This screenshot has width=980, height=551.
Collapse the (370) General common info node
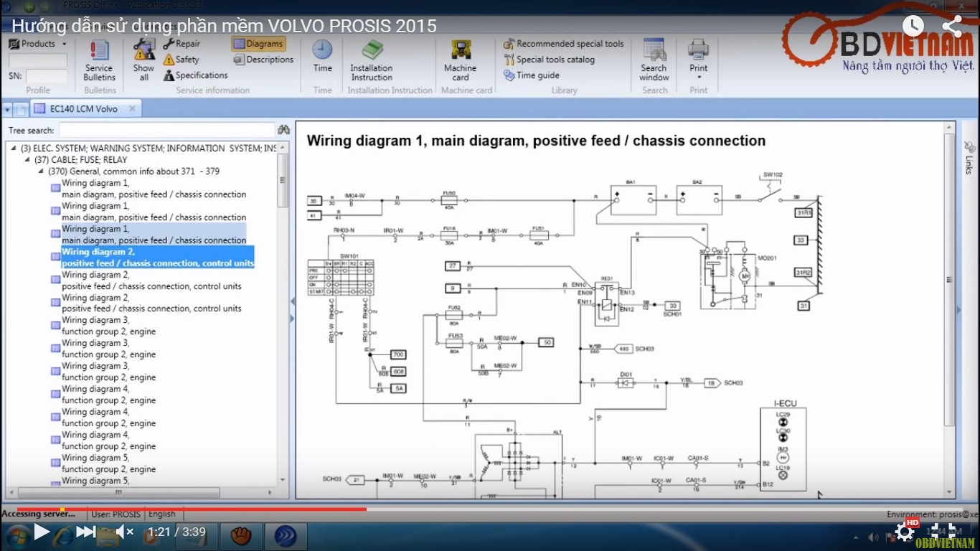(42, 171)
